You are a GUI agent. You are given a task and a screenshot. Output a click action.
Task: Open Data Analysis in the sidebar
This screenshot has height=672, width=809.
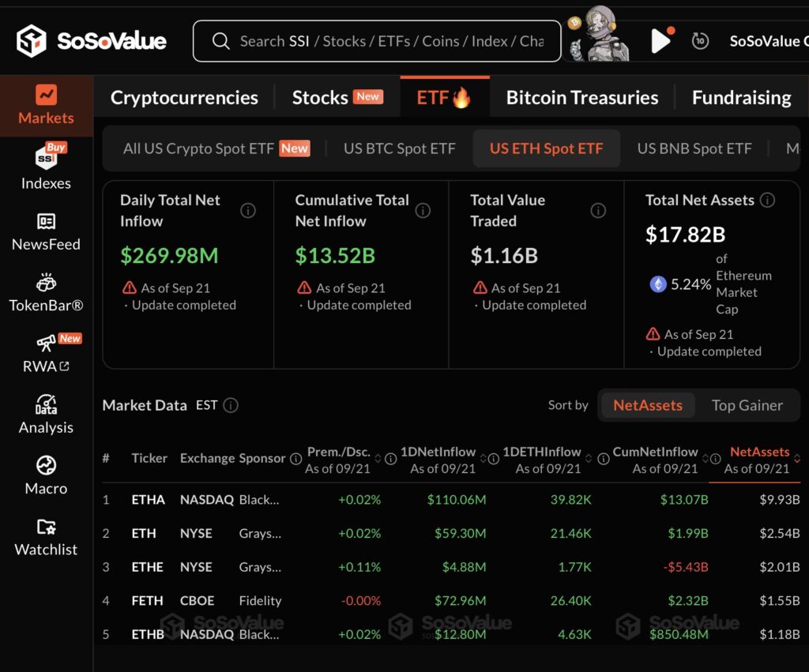47,415
